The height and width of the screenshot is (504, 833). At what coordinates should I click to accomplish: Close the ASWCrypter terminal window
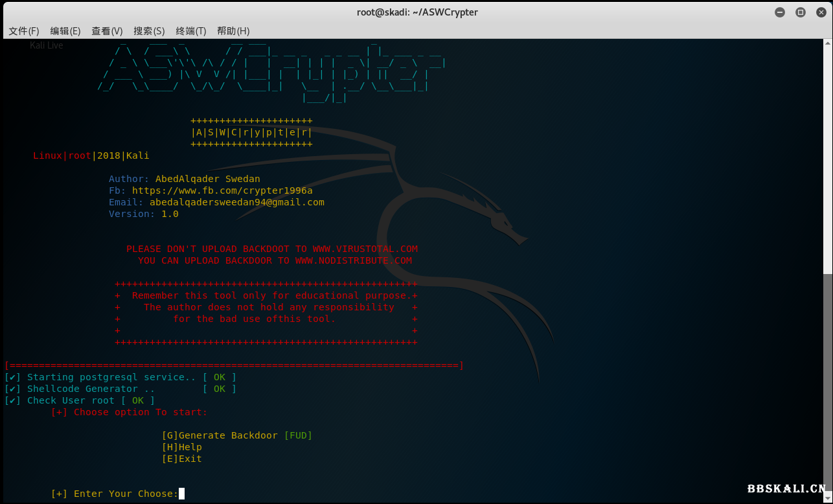(x=820, y=12)
